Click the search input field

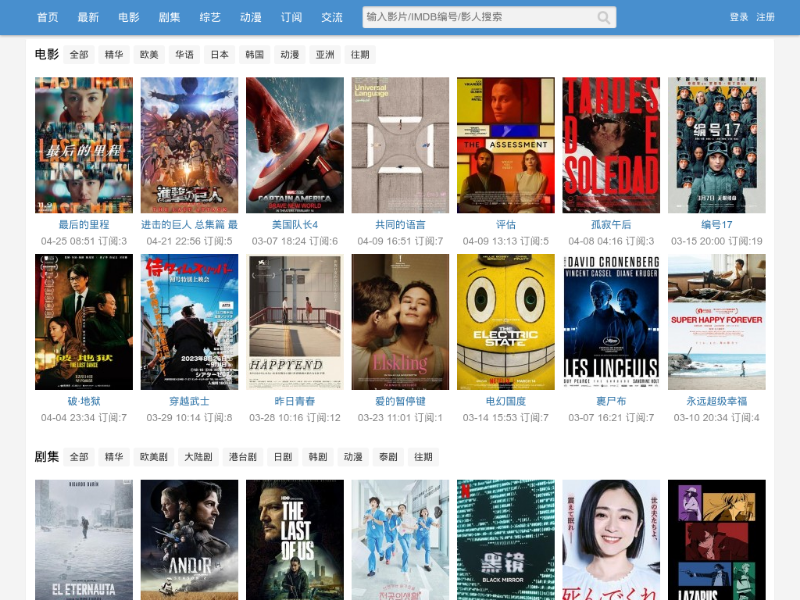coord(478,17)
